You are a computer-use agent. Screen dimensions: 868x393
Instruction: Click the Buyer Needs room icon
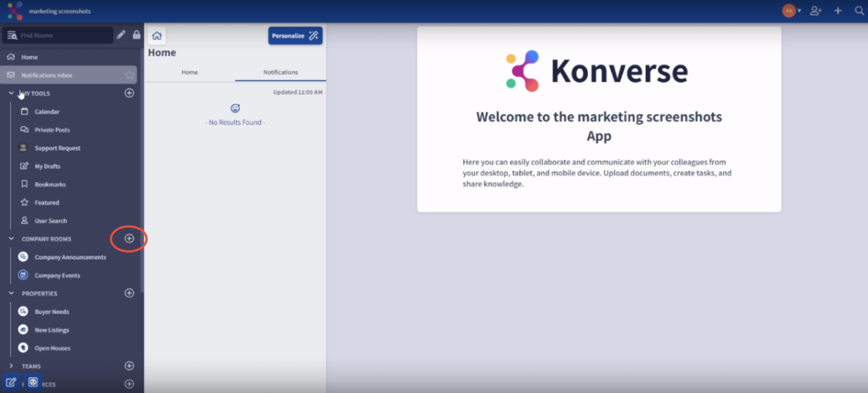(x=23, y=311)
